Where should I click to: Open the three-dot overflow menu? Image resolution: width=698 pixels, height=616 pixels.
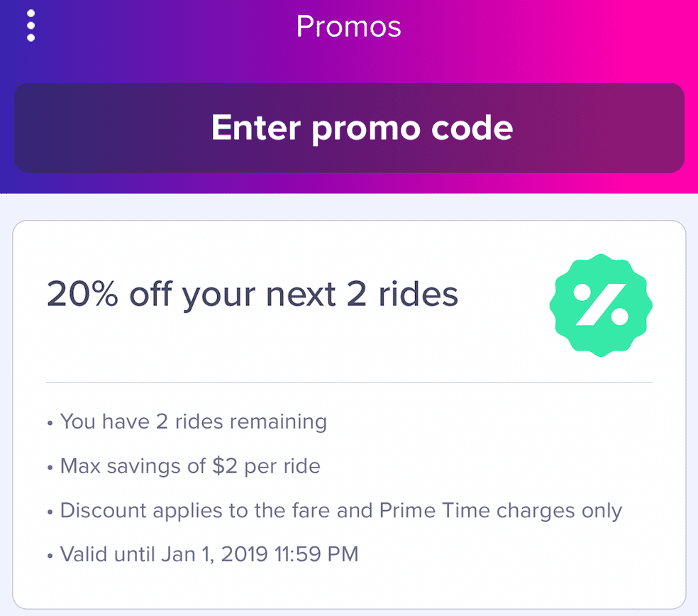point(31,26)
